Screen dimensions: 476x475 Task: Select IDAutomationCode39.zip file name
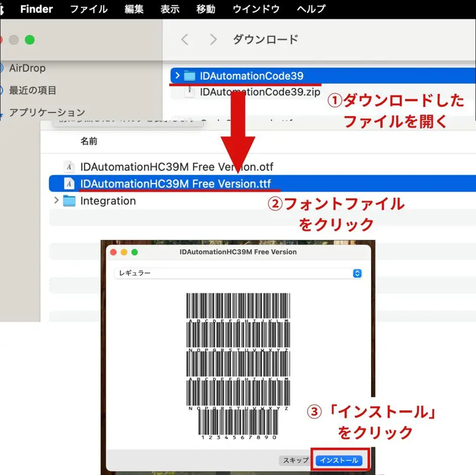coord(260,92)
